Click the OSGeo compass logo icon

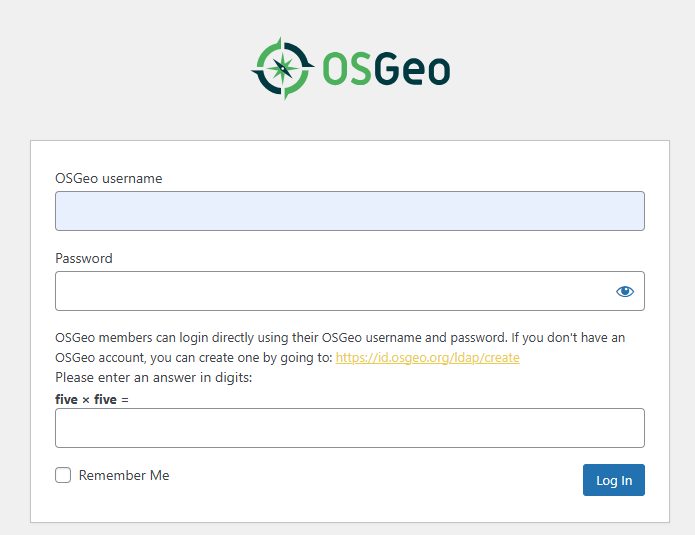pyautogui.click(x=280, y=68)
